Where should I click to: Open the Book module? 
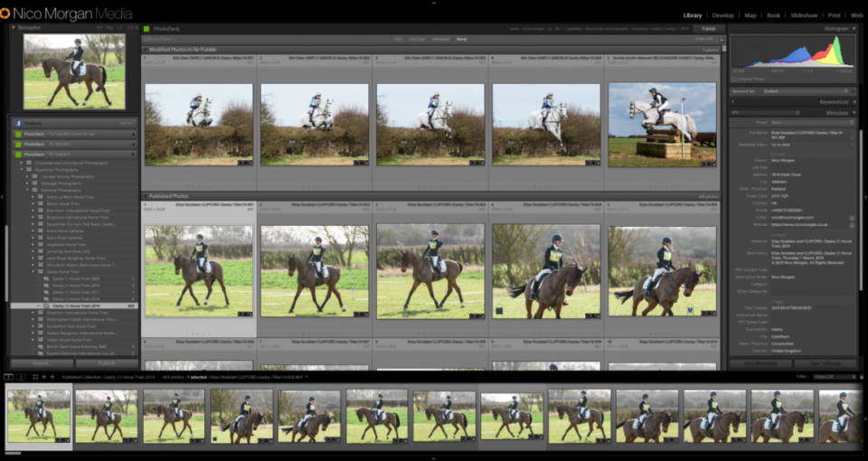click(773, 15)
